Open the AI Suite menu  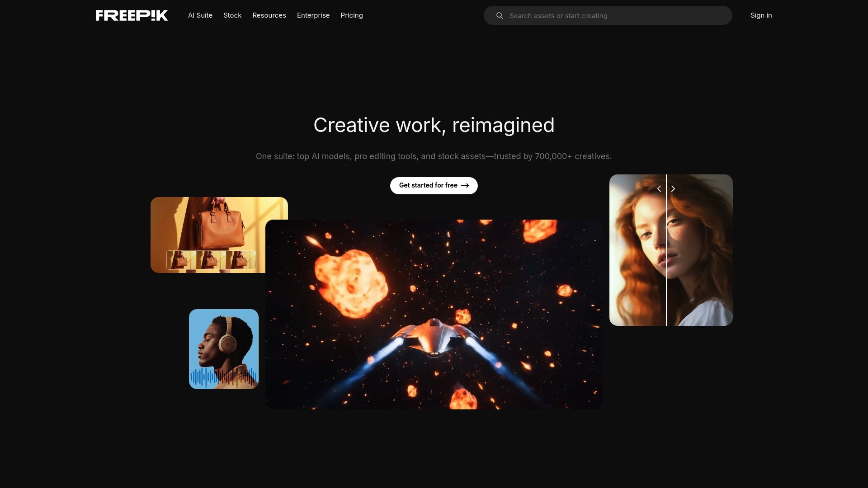click(x=200, y=15)
